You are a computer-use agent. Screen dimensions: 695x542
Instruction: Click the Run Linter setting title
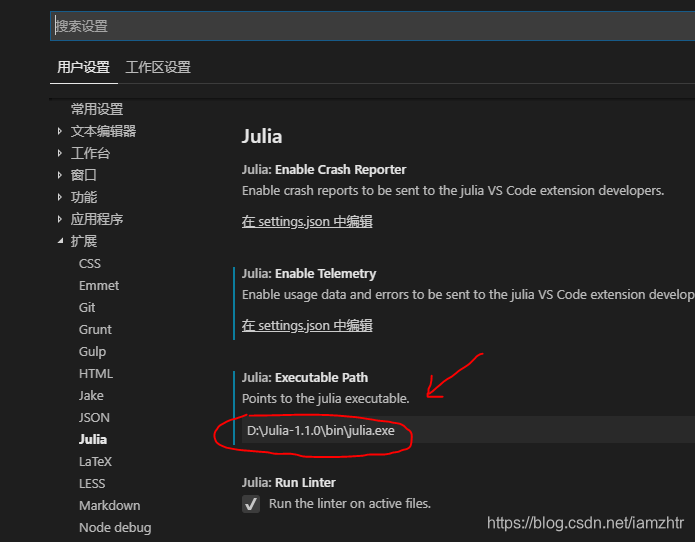click(305, 483)
